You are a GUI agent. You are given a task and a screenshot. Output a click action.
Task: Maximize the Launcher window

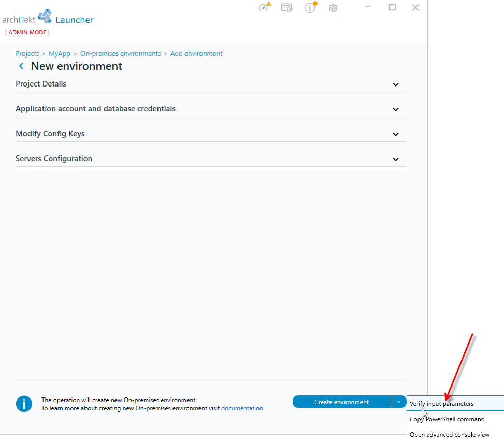pyautogui.click(x=392, y=7)
